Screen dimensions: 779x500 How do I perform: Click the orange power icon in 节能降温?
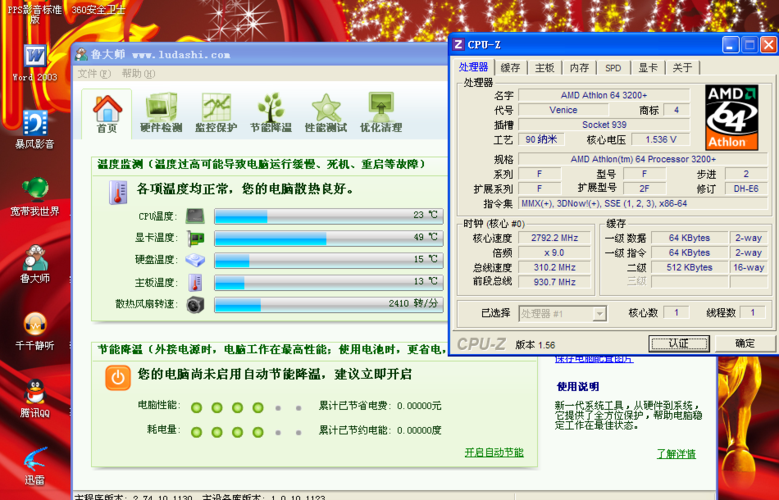(x=118, y=378)
